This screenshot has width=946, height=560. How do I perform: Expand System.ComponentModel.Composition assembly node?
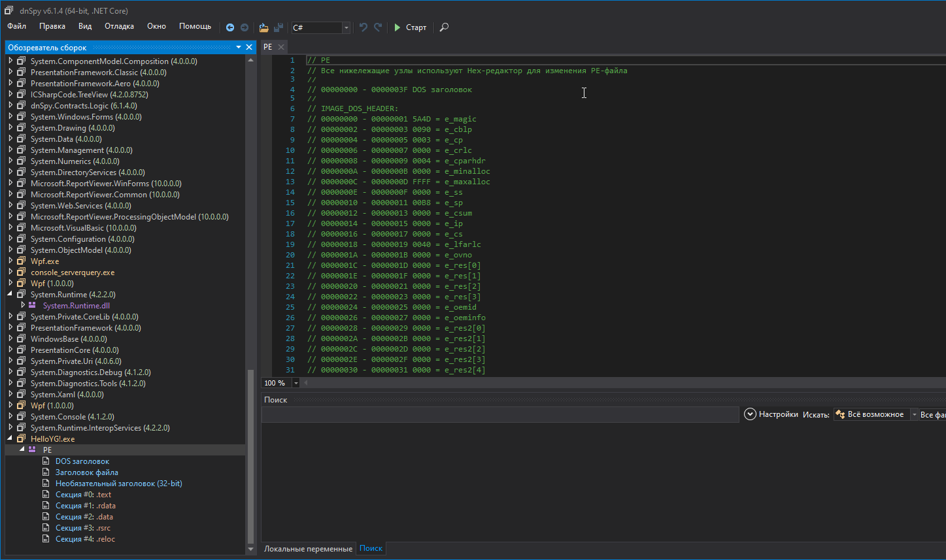[x=10, y=61]
